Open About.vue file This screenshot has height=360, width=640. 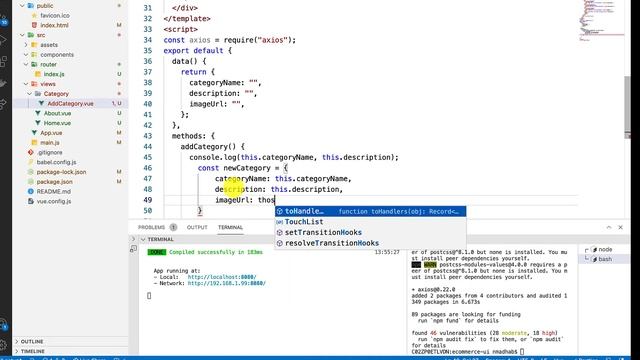pos(57,113)
